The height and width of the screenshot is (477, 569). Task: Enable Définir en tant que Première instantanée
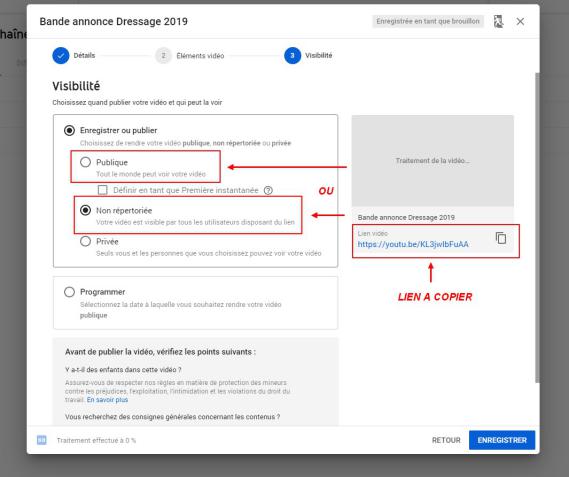point(103,190)
